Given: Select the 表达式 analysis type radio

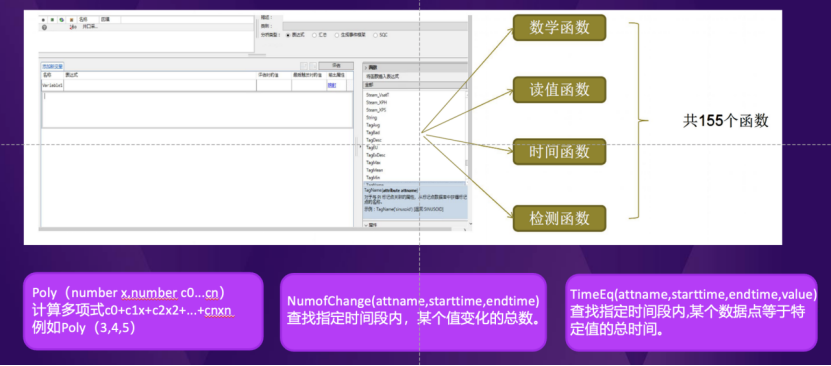Looking at the screenshot, I should (x=288, y=35).
